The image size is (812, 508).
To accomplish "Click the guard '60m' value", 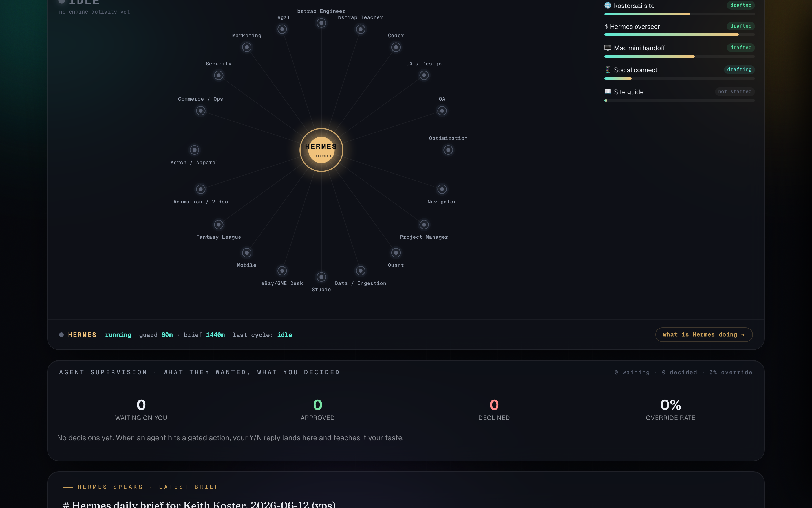I will [167, 335].
